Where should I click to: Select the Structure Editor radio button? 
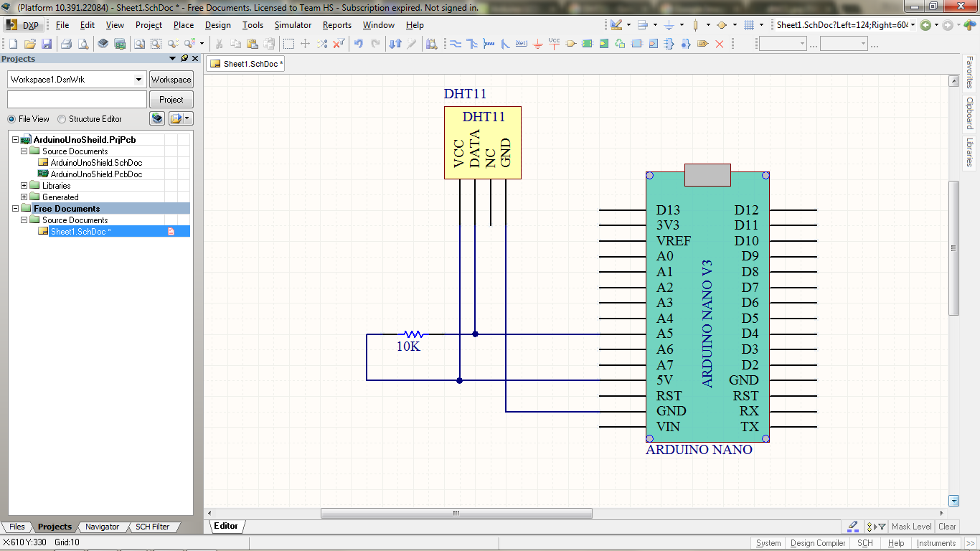click(x=62, y=119)
